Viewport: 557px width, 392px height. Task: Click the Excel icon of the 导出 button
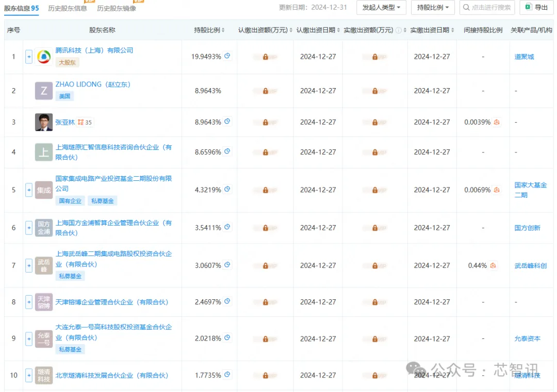[x=528, y=7]
